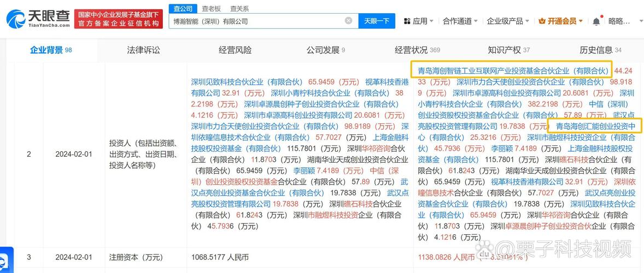The image size is (644, 273).
Task: Click the red 官方备案企业征信机构 badge
Action: 118,19
